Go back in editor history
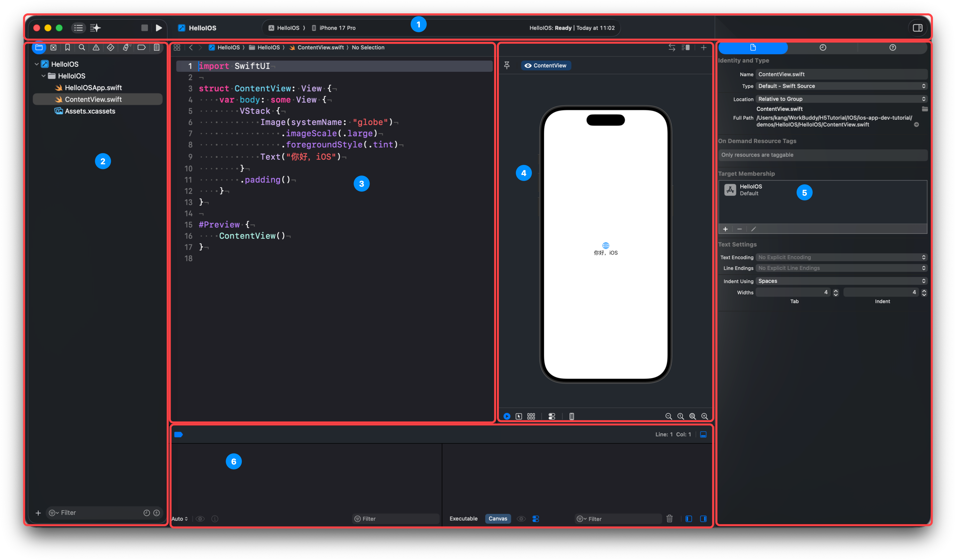The height and width of the screenshot is (560, 955). pyautogui.click(x=191, y=47)
